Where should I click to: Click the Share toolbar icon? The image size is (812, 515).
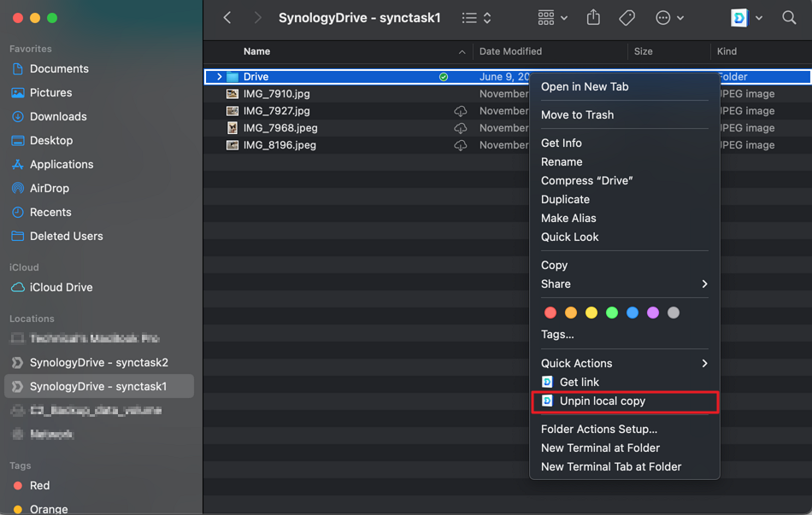pos(593,18)
